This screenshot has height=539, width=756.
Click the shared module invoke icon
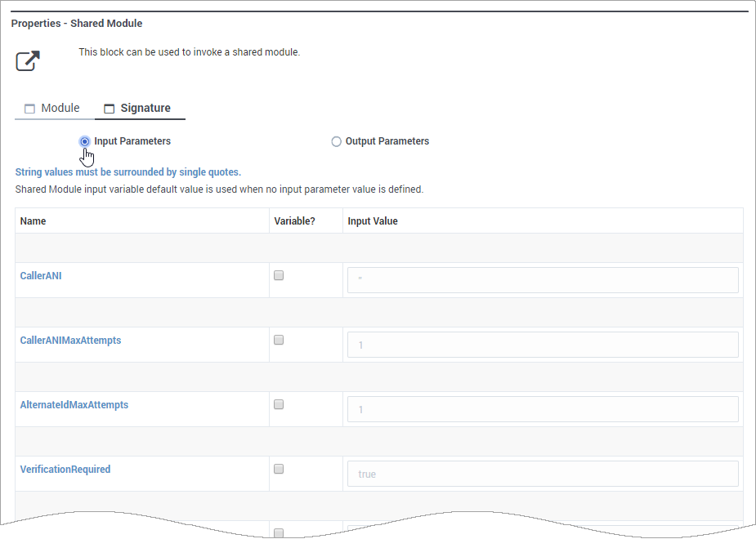pos(29,60)
